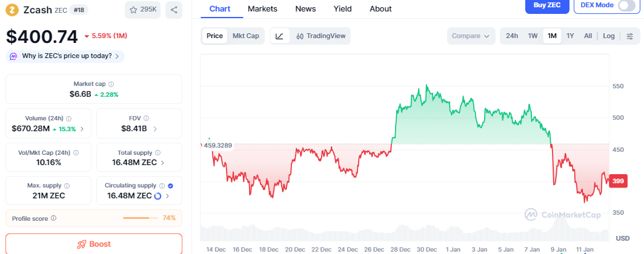Switch to the Markets tab

[262, 9]
